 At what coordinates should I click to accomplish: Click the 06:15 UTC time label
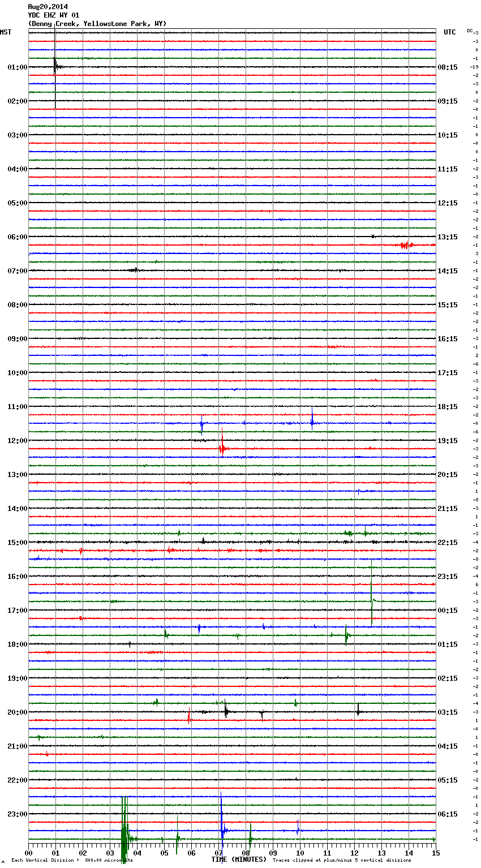(x=447, y=814)
